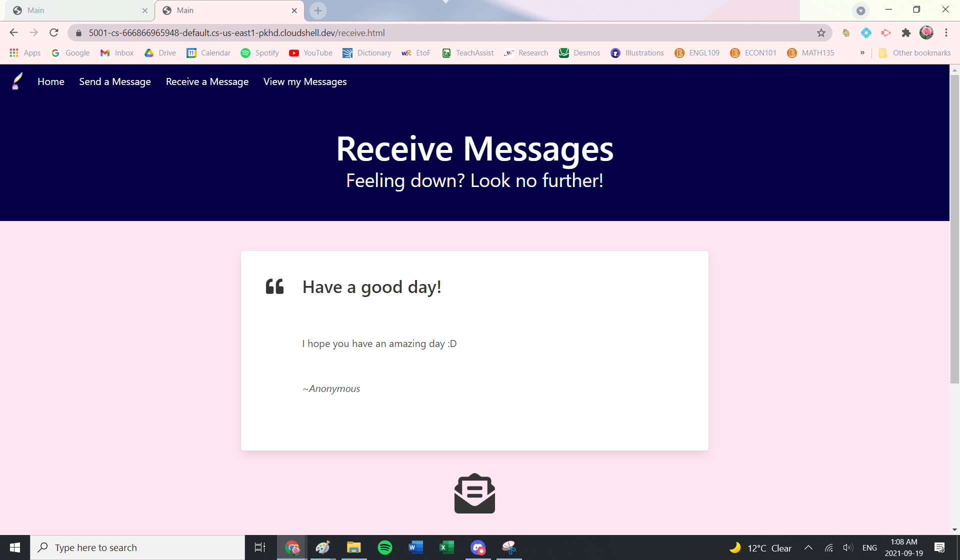
Task: Open View my Messages link
Action: pyautogui.click(x=305, y=81)
